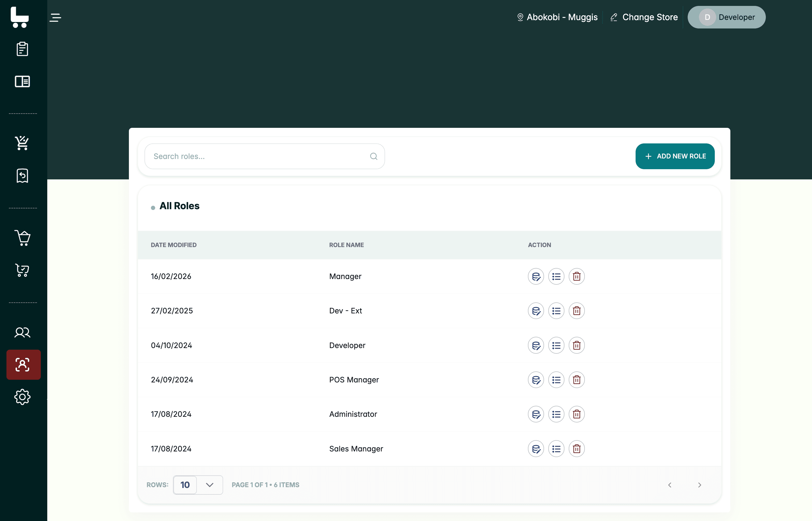Click the Sales Manager role name

pos(356,448)
